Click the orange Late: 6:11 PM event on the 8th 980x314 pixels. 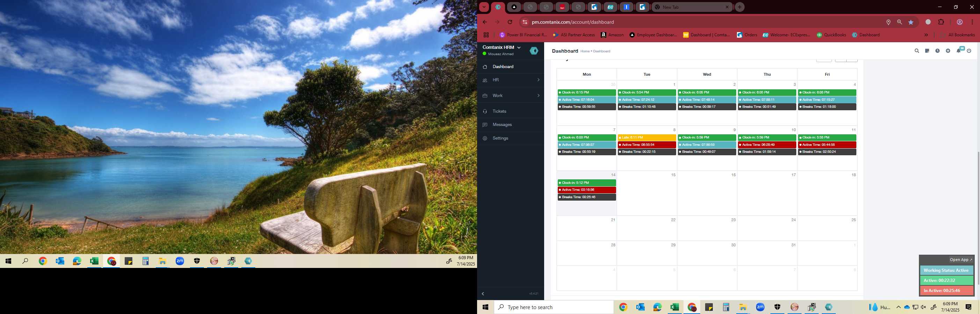coord(647,137)
